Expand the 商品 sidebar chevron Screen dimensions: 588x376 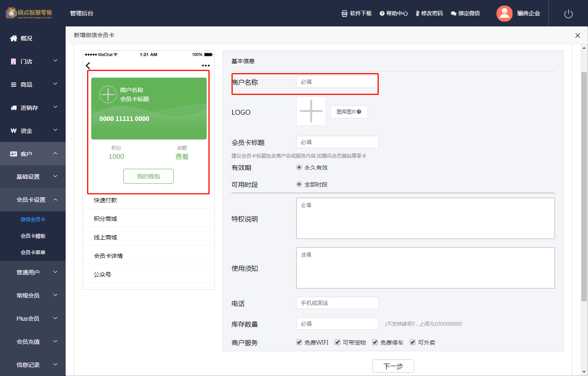pos(55,84)
